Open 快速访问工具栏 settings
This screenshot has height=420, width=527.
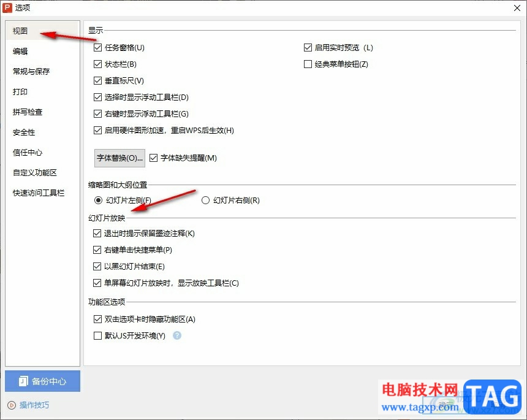[x=42, y=193]
